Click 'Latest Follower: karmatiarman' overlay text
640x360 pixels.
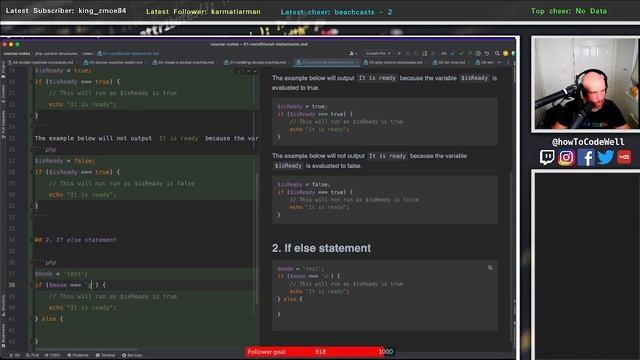pos(203,11)
